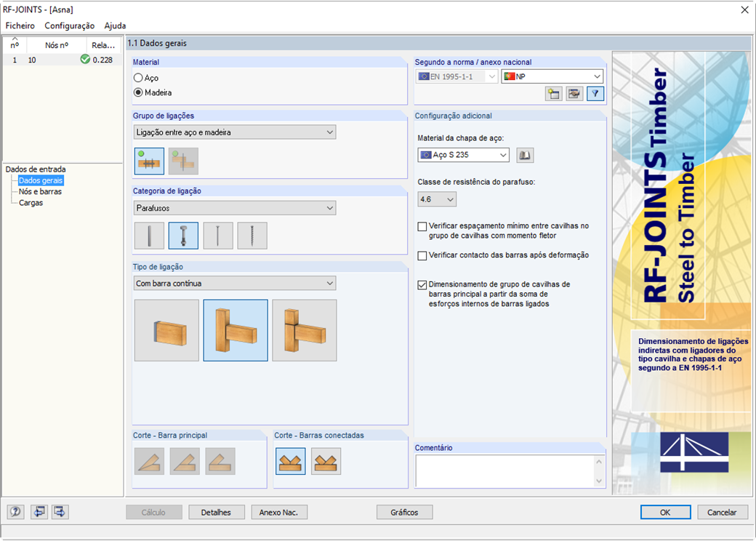Click the Nós nº column header
The width and height of the screenshot is (756, 541).
tap(57, 45)
